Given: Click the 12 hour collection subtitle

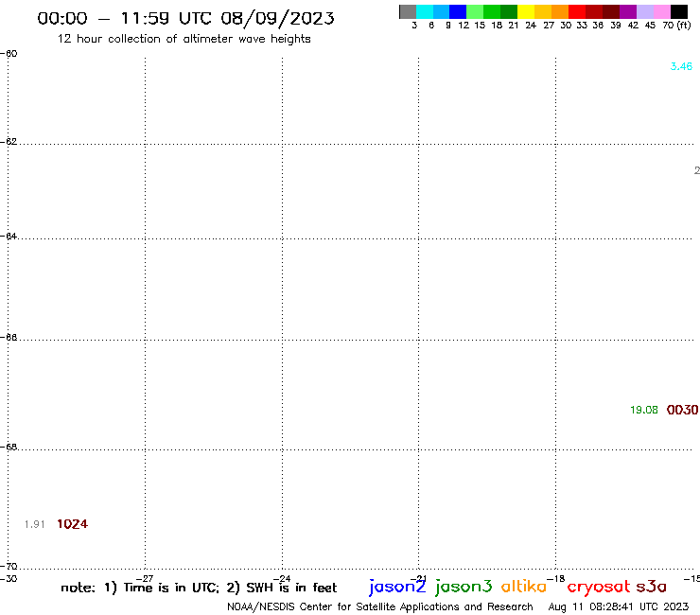Looking at the screenshot, I should pyautogui.click(x=184, y=40).
